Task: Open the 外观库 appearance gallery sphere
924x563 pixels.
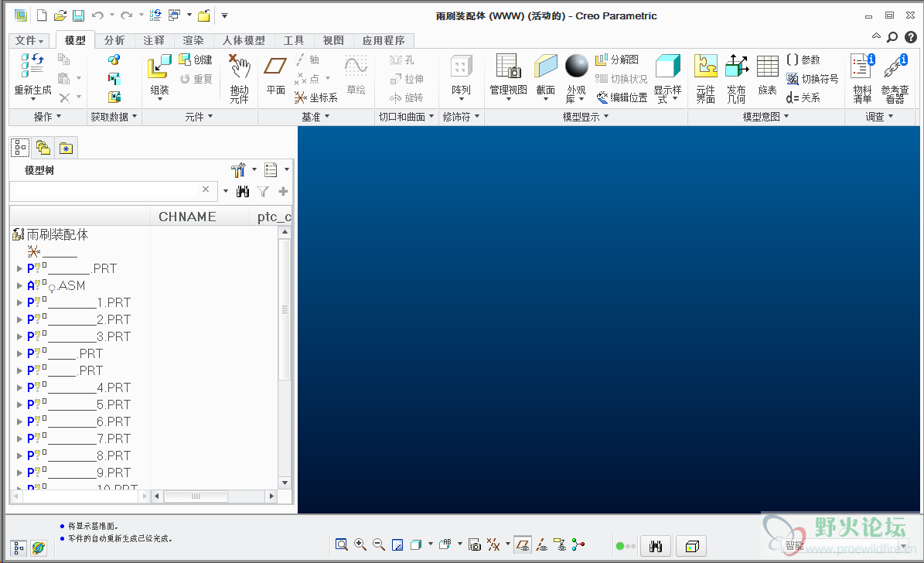Action: 576,66
